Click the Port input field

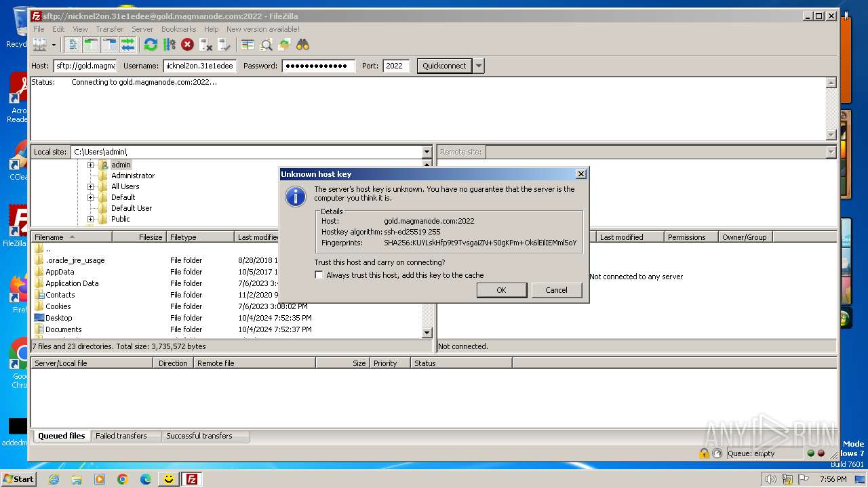click(x=395, y=66)
